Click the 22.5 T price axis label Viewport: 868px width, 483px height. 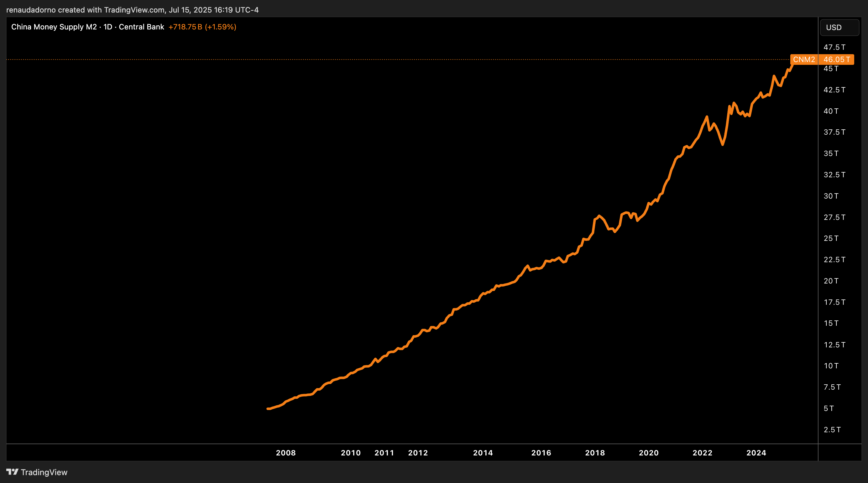[834, 260]
